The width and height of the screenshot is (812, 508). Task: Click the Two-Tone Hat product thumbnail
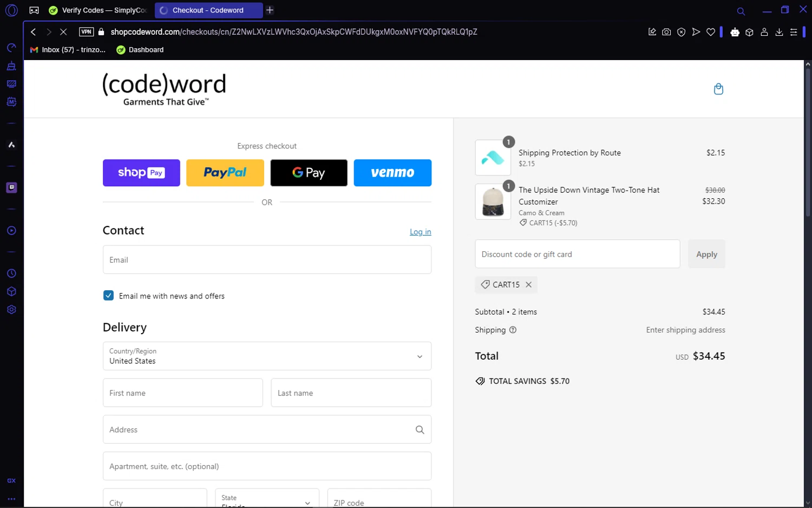493,201
